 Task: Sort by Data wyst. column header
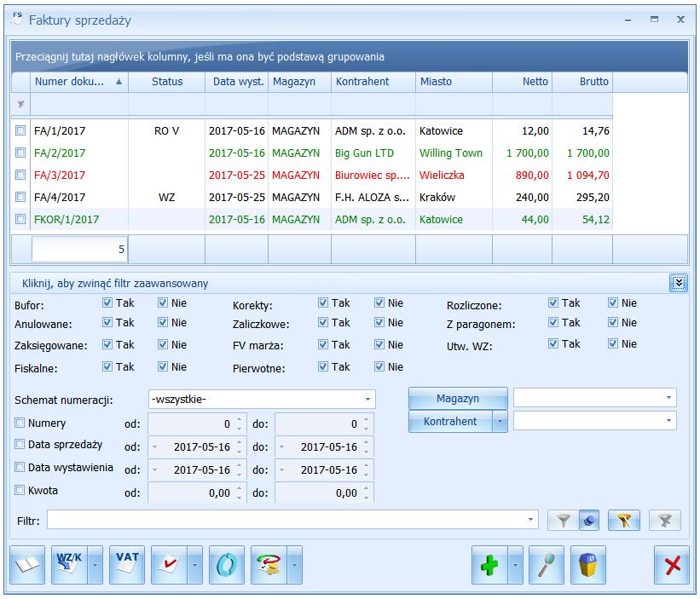[x=237, y=82]
